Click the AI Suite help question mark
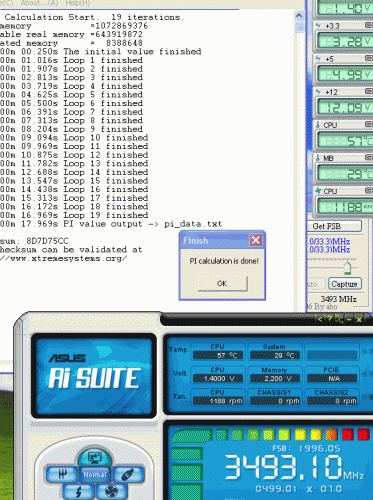 (329, 319)
